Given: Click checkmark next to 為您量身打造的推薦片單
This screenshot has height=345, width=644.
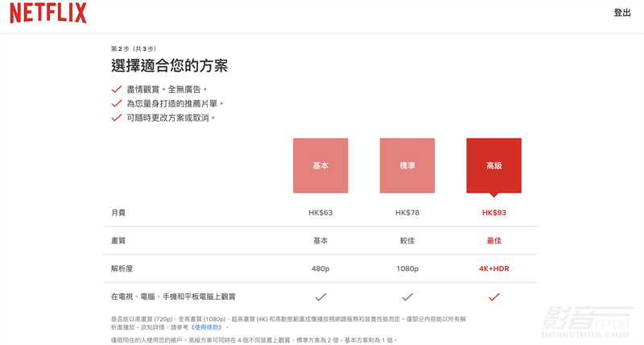Looking at the screenshot, I should pyautogui.click(x=117, y=103).
